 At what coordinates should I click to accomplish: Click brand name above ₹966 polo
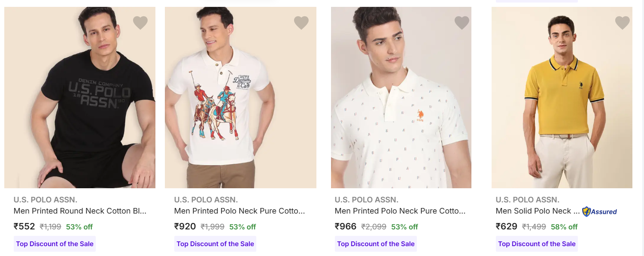point(367,200)
